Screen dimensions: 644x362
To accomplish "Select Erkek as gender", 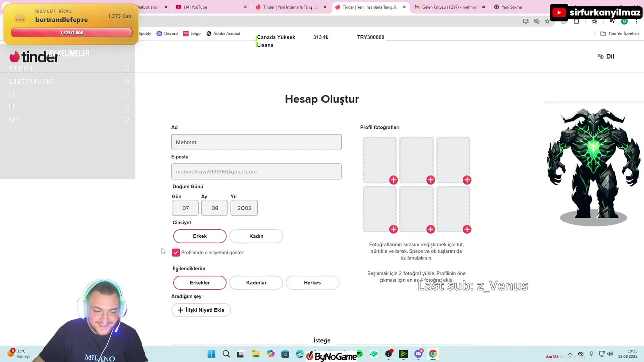I will [200, 236].
